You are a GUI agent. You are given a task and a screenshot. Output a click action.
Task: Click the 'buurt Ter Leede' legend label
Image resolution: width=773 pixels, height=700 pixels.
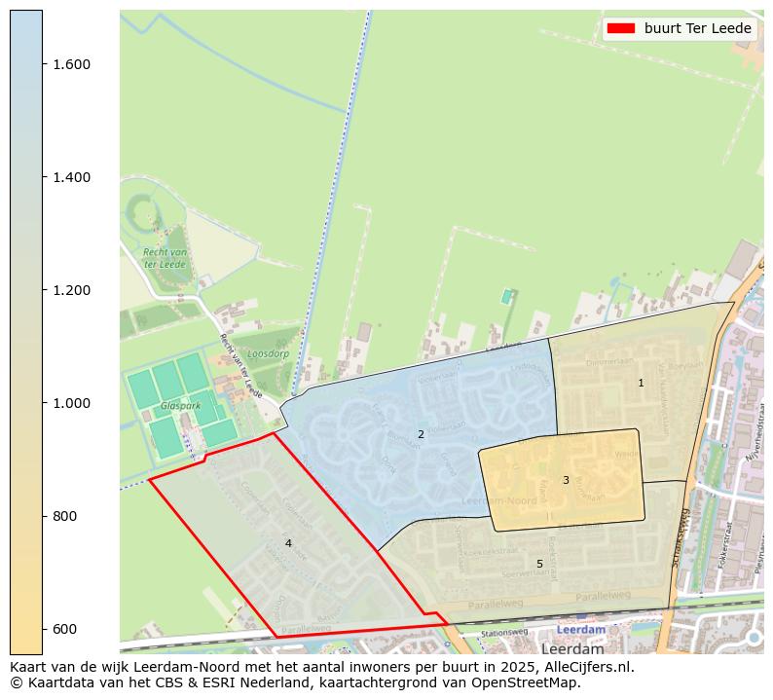697,28
